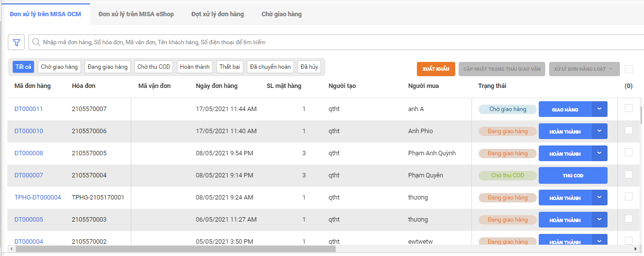The image size is (644, 256).
Task: Filter by Đã hủy status chip
Action: (x=309, y=67)
